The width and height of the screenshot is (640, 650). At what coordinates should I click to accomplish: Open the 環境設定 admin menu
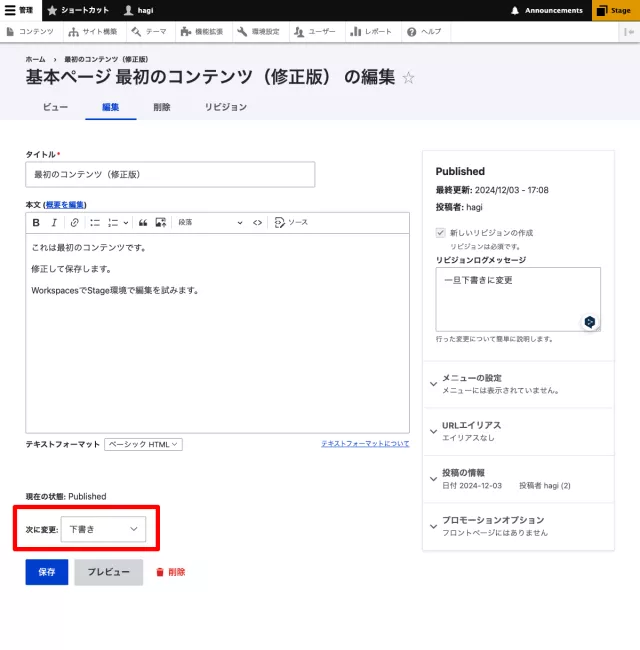(259, 32)
